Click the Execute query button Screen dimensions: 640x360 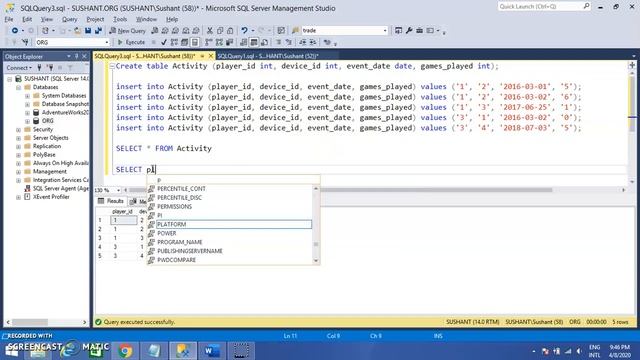pyautogui.click(x=131, y=42)
